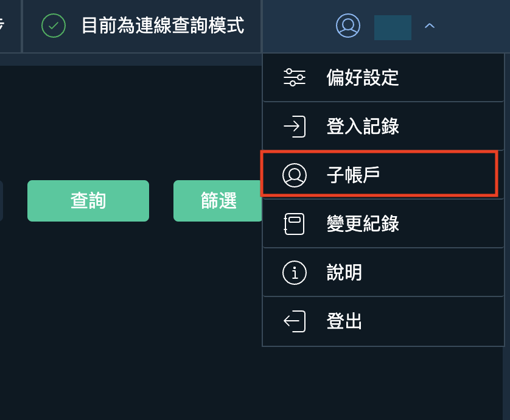Open 登入記錄 login history entry
510x420 pixels.
tap(383, 126)
